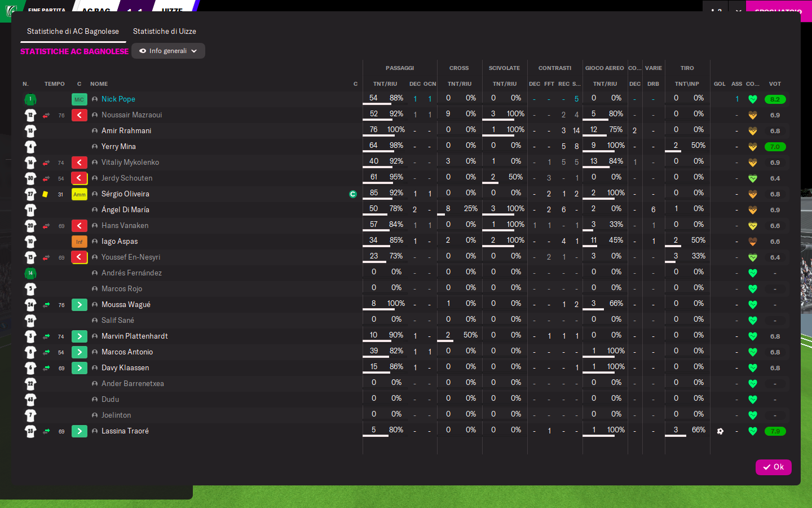Click the goal ball icon on Lassina Traoré's row

point(720,431)
